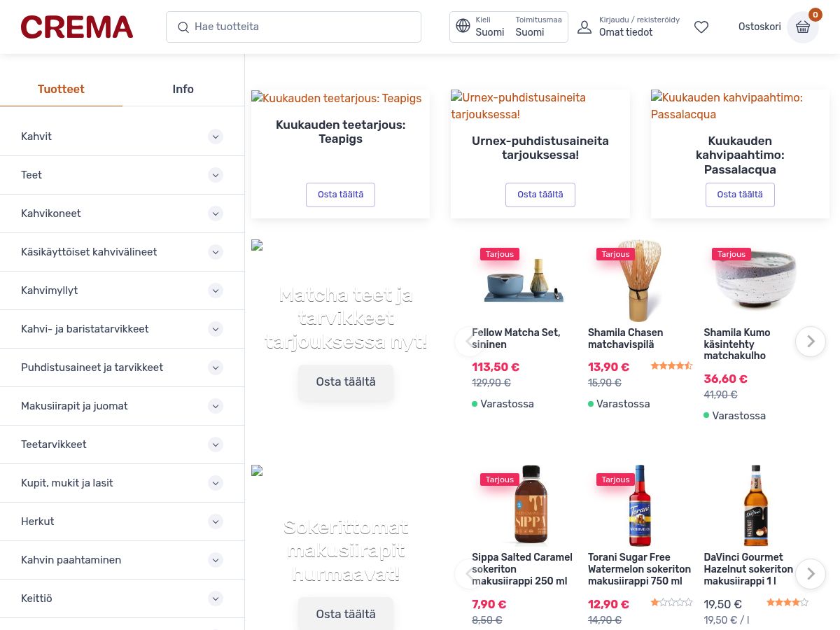The height and width of the screenshot is (630, 840).
Task: Open the wishlist heart icon
Action: [x=701, y=27]
